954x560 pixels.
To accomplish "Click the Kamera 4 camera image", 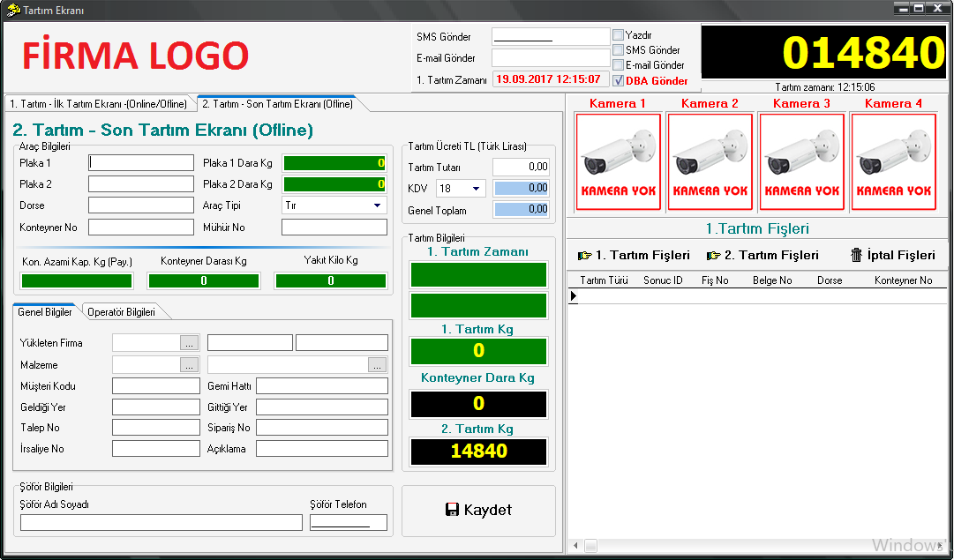I will click(x=893, y=161).
